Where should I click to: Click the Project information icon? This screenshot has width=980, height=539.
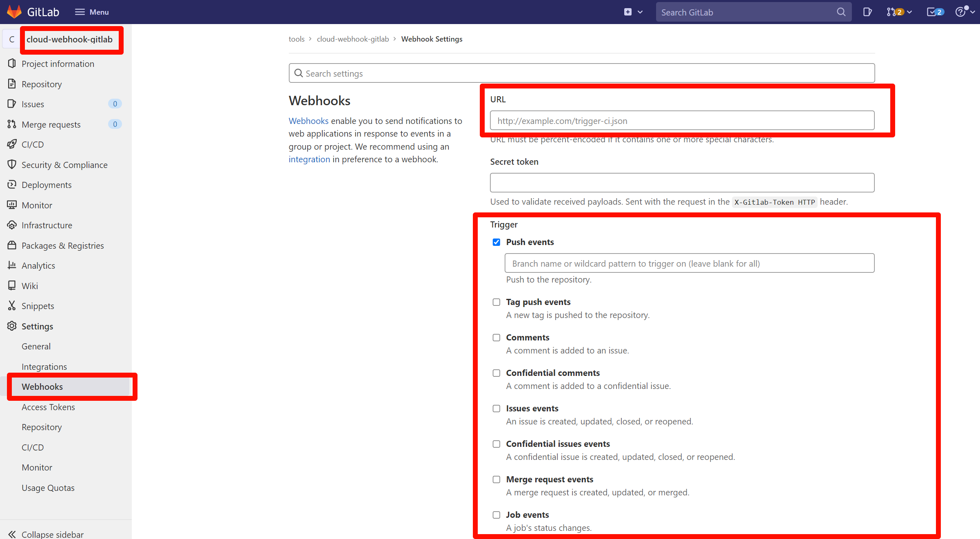[x=12, y=64]
